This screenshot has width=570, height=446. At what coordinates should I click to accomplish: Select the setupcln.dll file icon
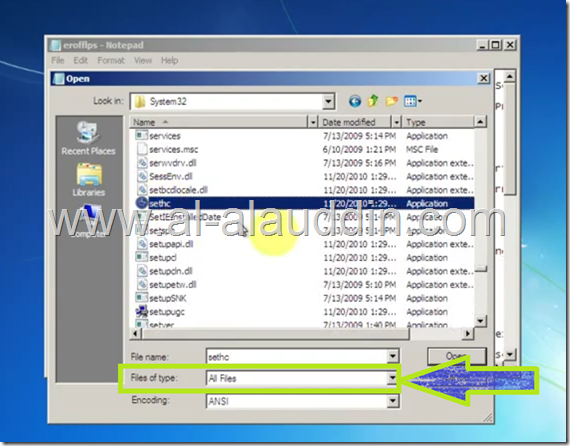click(142, 271)
